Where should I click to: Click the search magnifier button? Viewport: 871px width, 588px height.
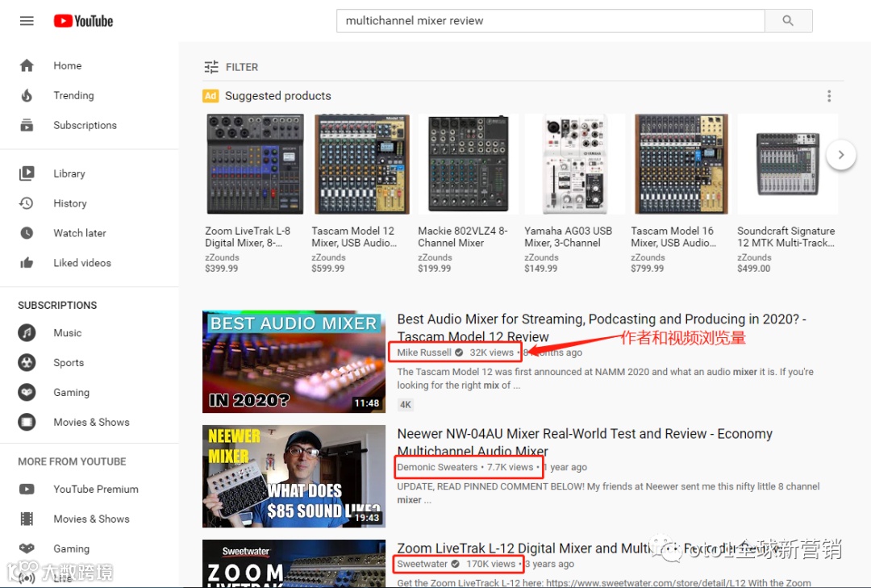tap(788, 20)
